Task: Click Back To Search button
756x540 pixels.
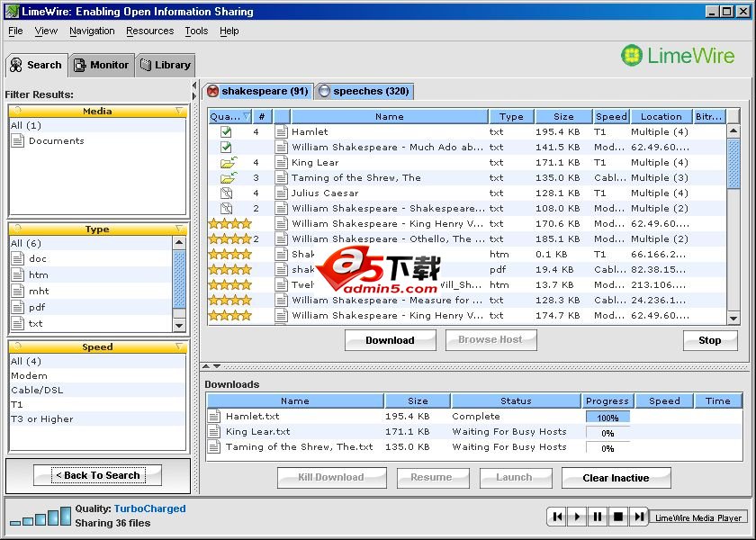Action: (97, 475)
